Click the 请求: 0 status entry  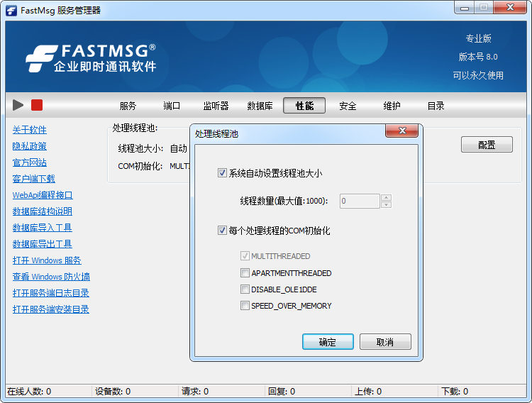pyautogui.click(x=195, y=392)
